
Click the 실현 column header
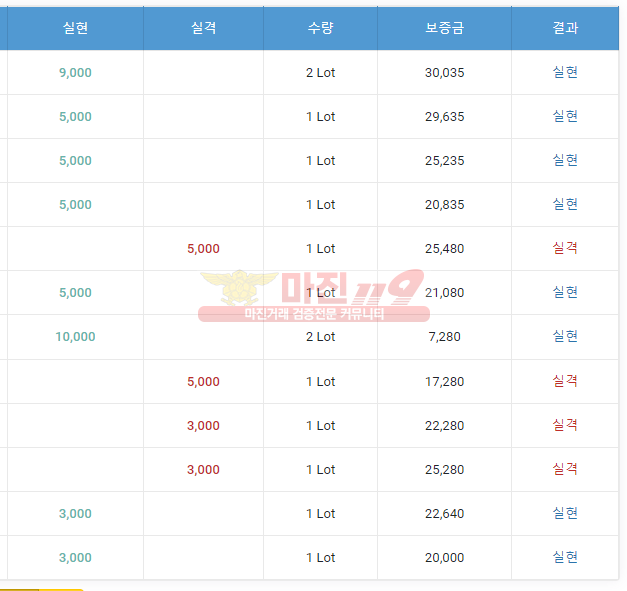pyautogui.click(x=75, y=28)
